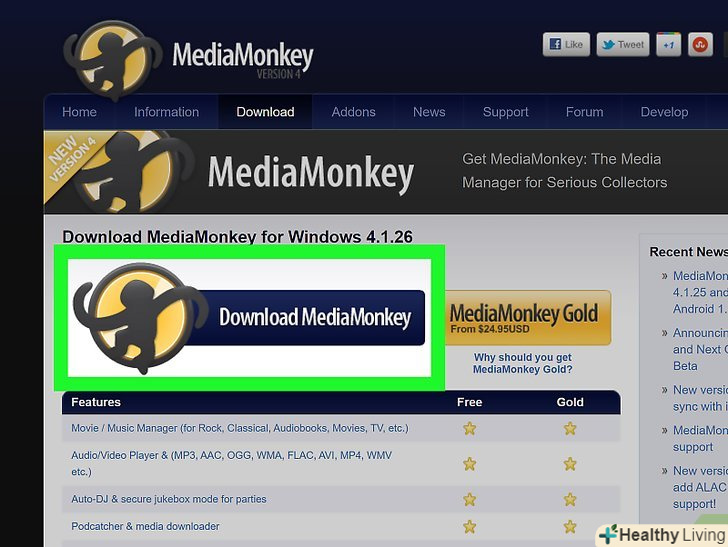This screenshot has width=728, height=547.
Task: Click the Movie / Music Manager feature link
Action: click(240, 428)
